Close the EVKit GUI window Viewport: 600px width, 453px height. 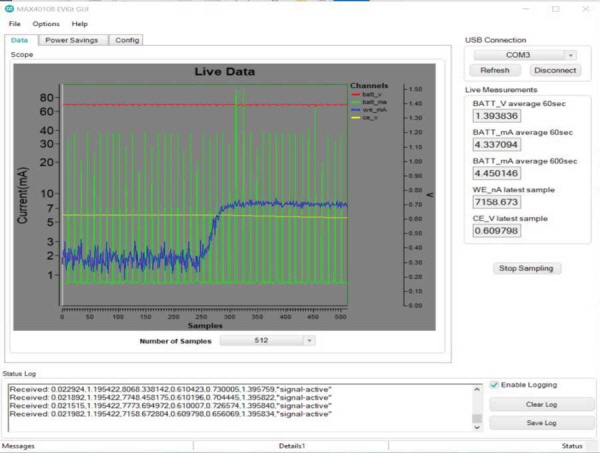586,8
